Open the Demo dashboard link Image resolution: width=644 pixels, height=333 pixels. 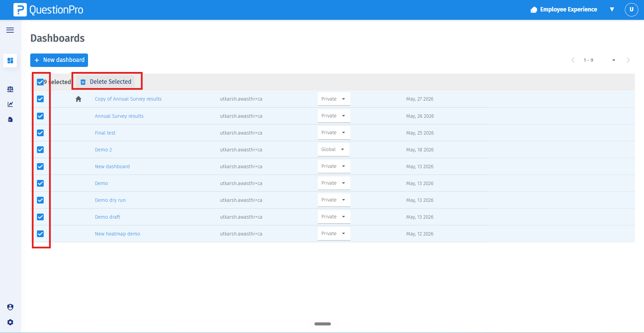(x=101, y=183)
